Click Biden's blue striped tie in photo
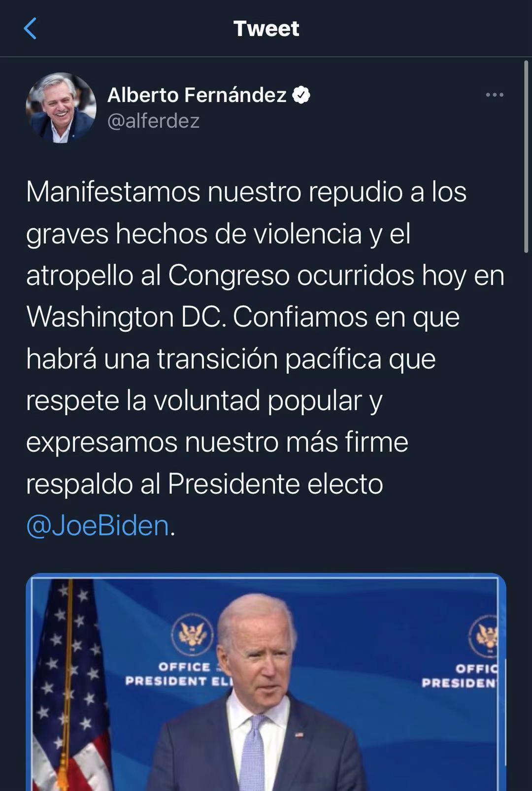Viewport: 532px width, 791px height. 253,753
